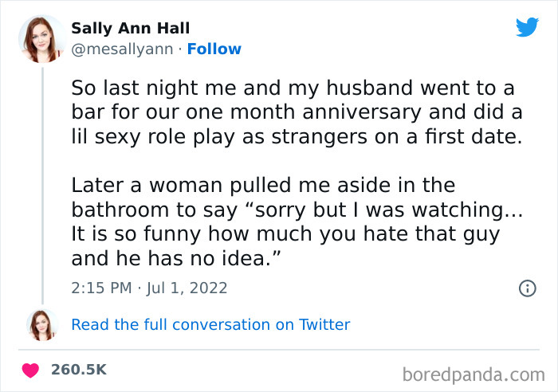Open the 2:15 PM timestamp
Image resolution: width=558 pixels, height=392 pixels.
pos(100,288)
